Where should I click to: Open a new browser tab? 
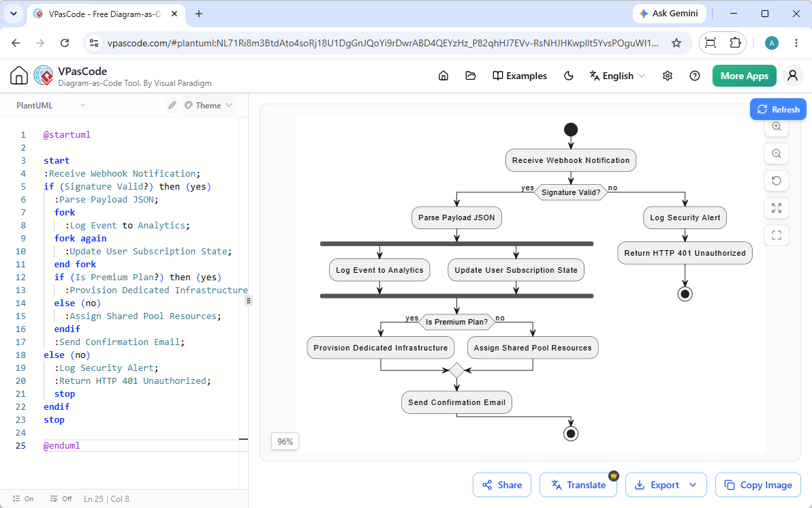point(199,14)
